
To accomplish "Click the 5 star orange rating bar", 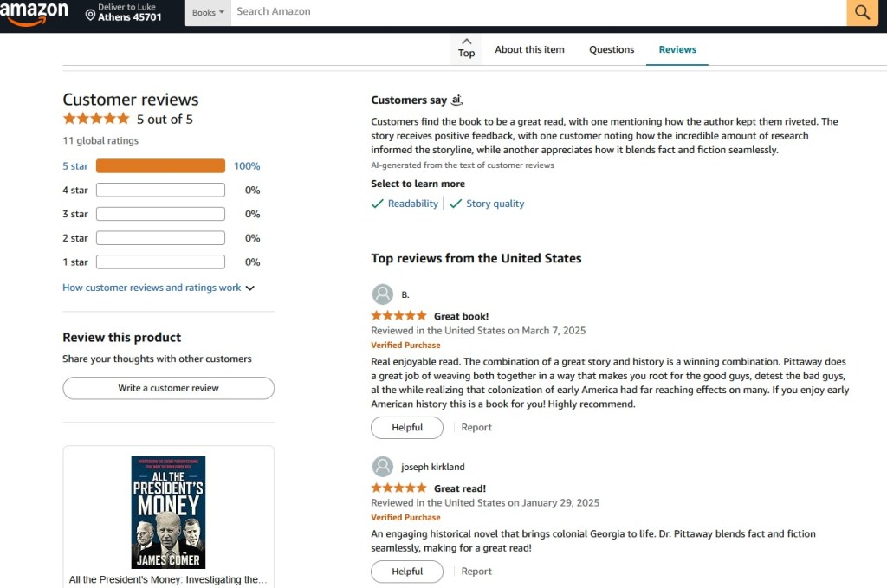I will pos(160,166).
